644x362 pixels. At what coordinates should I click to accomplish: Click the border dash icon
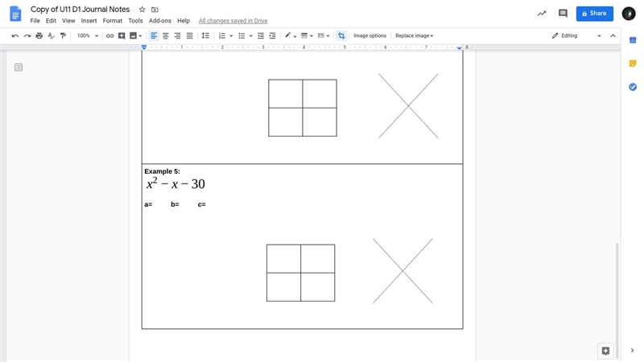click(x=320, y=35)
